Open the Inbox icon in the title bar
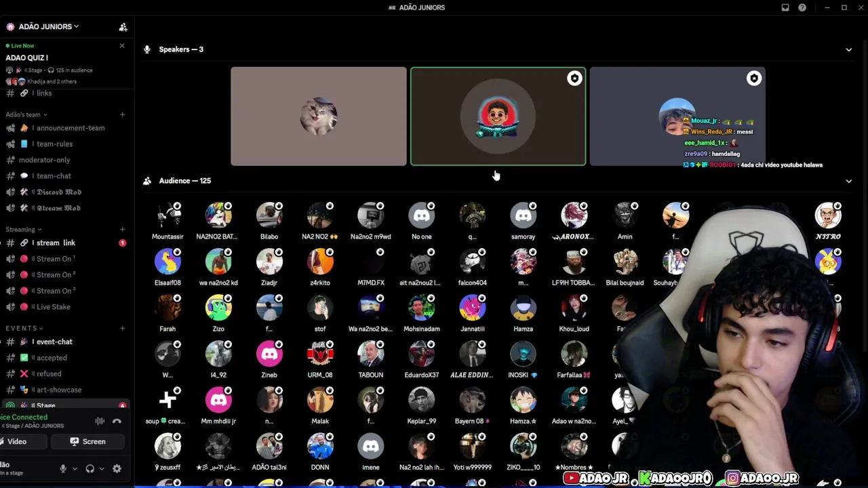 [x=785, y=7]
